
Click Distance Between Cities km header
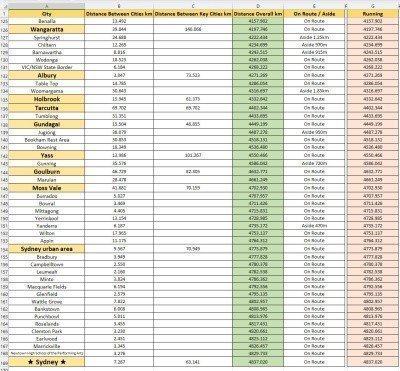(119, 14)
